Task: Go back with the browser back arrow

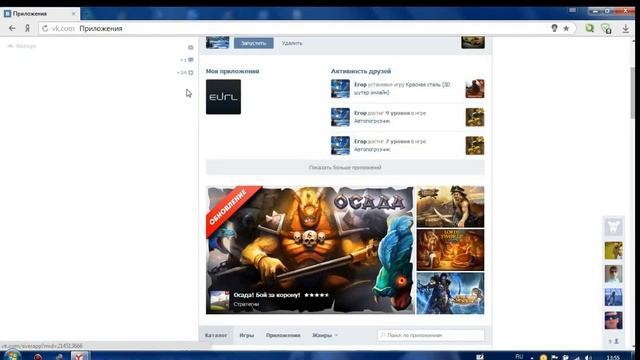Action: 12,28
